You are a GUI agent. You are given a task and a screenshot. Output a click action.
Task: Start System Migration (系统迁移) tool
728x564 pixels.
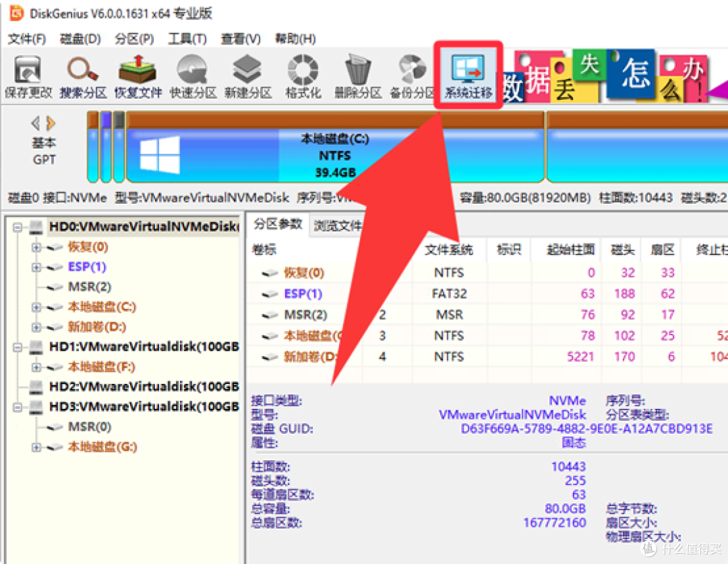pyautogui.click(x=468, y=76)
